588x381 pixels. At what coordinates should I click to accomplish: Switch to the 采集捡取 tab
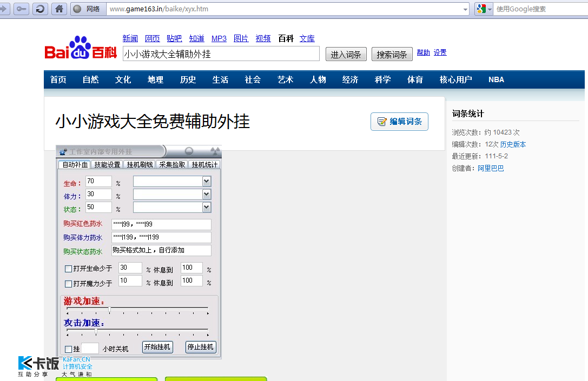click(x=172, y=164)
